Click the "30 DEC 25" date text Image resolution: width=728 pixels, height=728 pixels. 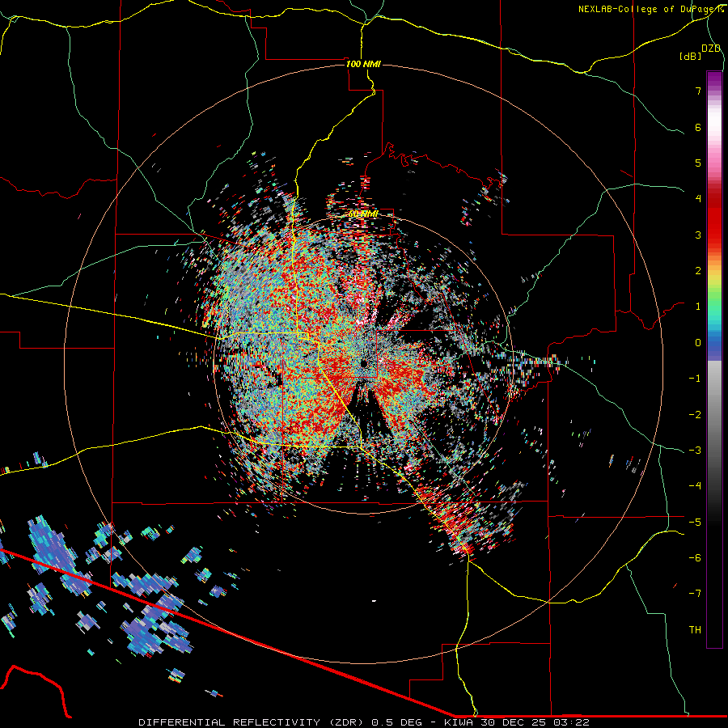pyautogui.click(x=513, y=722)
